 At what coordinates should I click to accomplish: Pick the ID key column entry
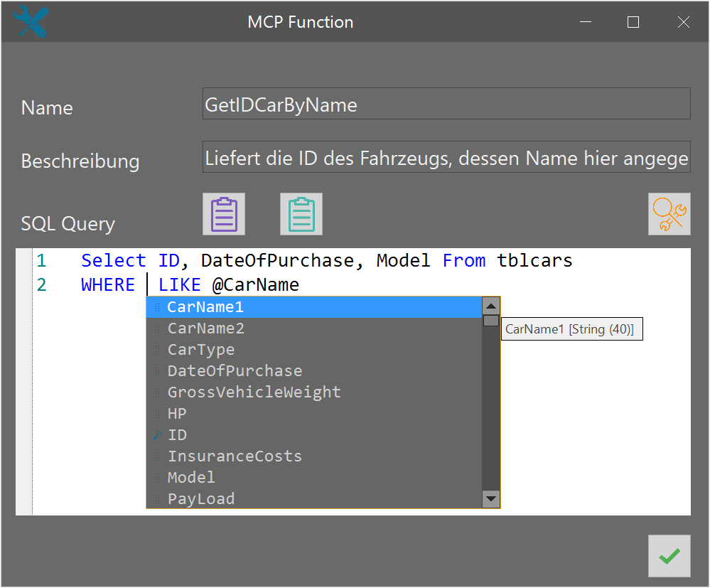point(177,435)
